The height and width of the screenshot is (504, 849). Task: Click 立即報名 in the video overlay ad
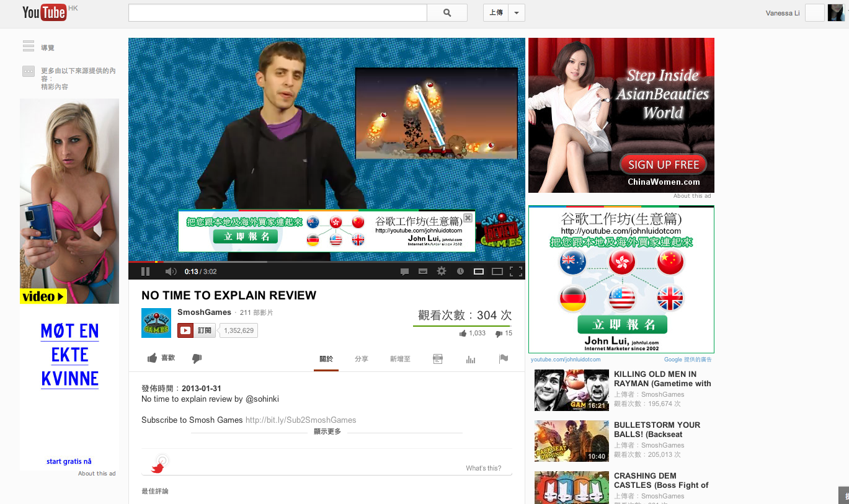(x=247, y=236)
